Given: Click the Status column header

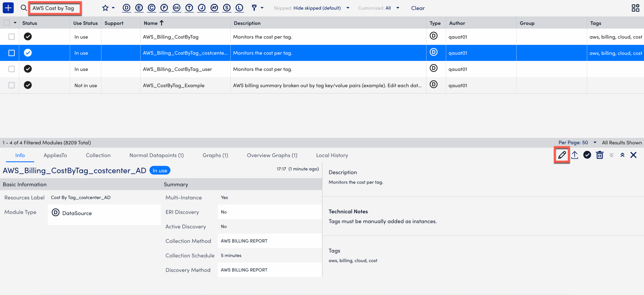Looking at the screenshot, I should (x=29, y=23).
